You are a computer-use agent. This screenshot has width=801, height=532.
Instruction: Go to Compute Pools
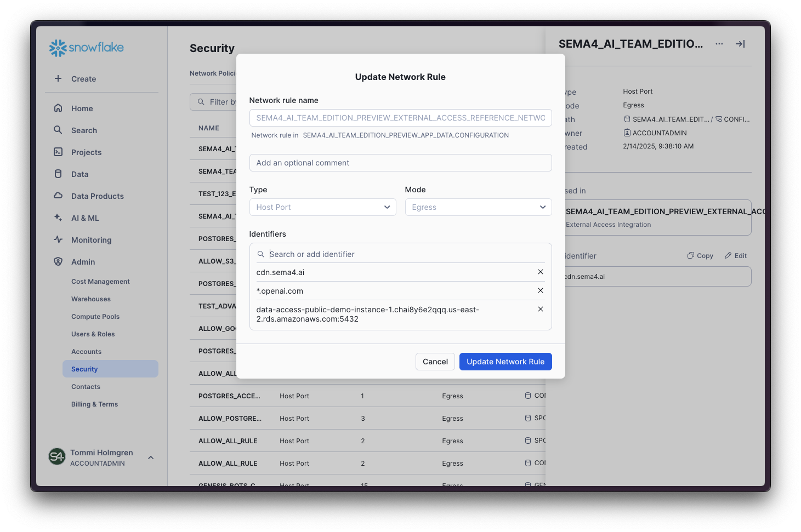pos(95,317)
